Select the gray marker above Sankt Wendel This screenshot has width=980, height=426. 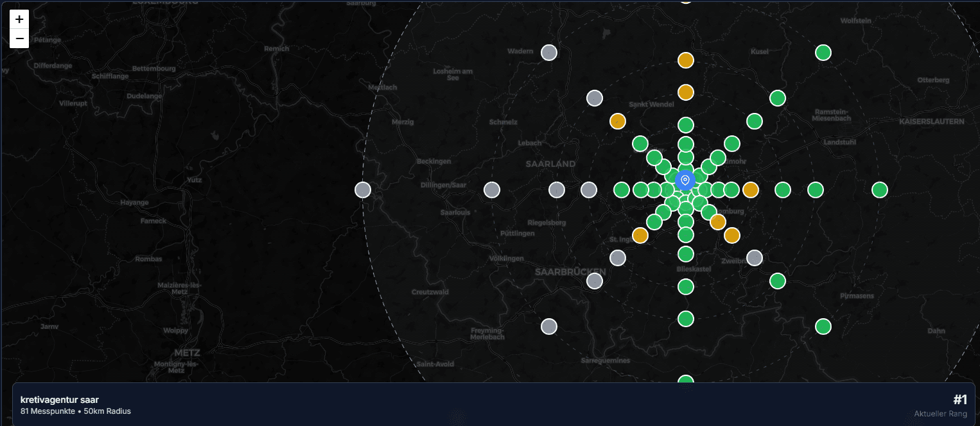tap(595, 98)
